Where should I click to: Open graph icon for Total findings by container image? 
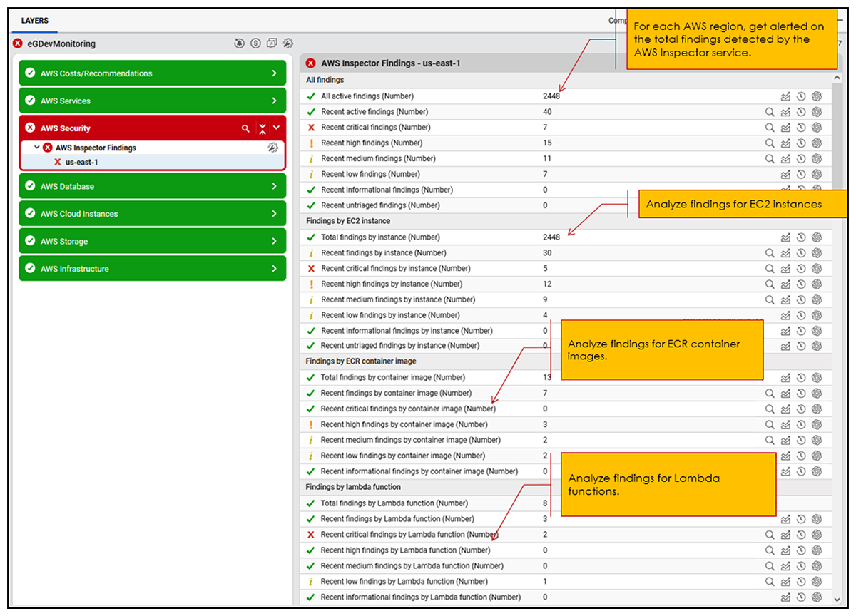pos(785,378)
